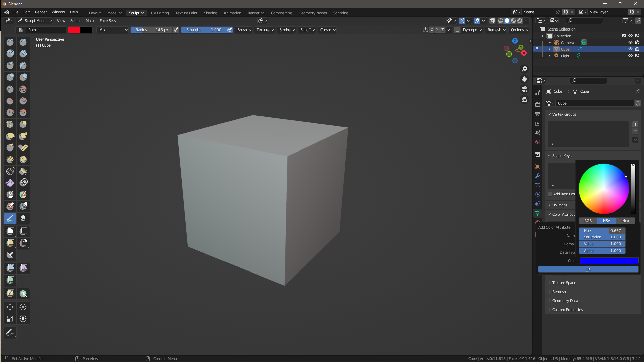Select the Paint brush tool in toolbar
The height and width of the screenshot is (362, 644).
[x=10, y=219]
